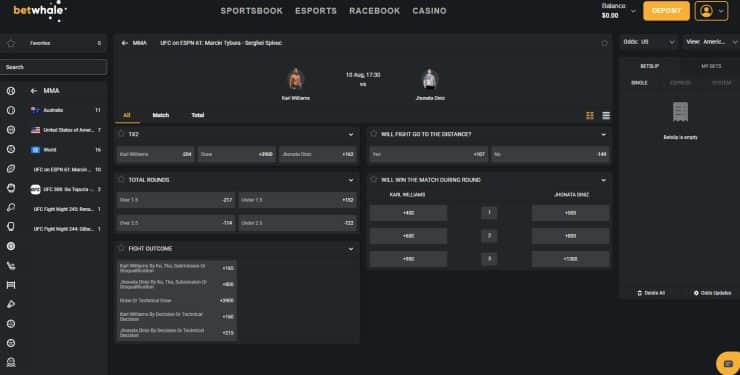Screen dimensions: 740x375
Task: Select the Match markets tab
Action: [160, 116]
